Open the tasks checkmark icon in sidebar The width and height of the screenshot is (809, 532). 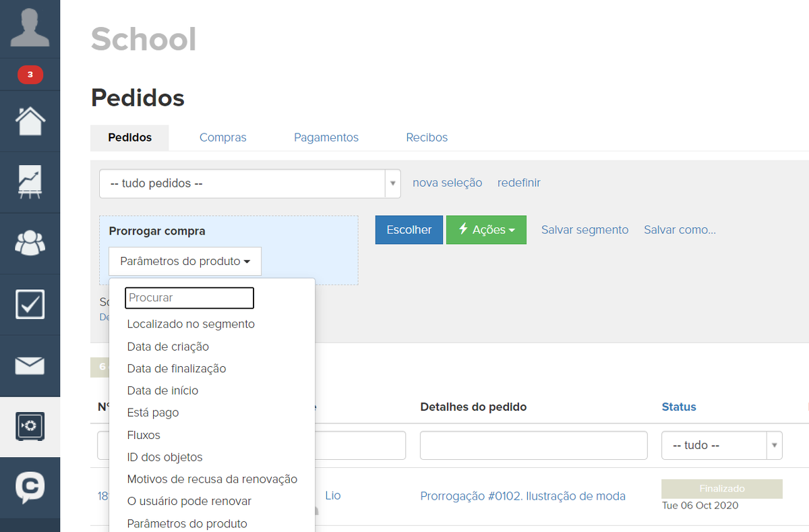[30, 305]
